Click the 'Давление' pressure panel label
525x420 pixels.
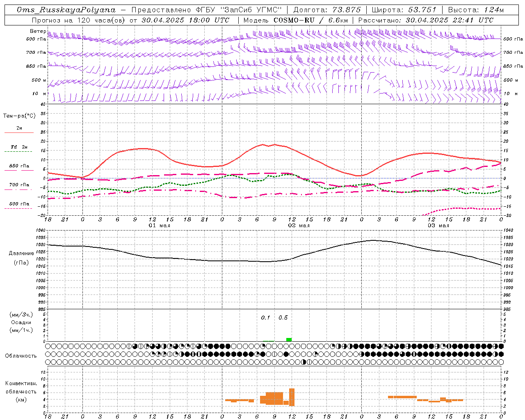(21, 253)
